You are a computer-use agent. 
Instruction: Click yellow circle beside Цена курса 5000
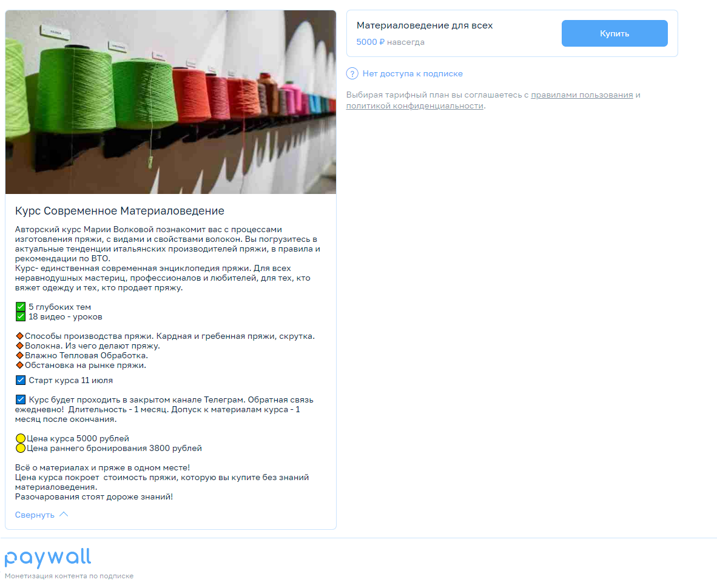coord(21,439)
